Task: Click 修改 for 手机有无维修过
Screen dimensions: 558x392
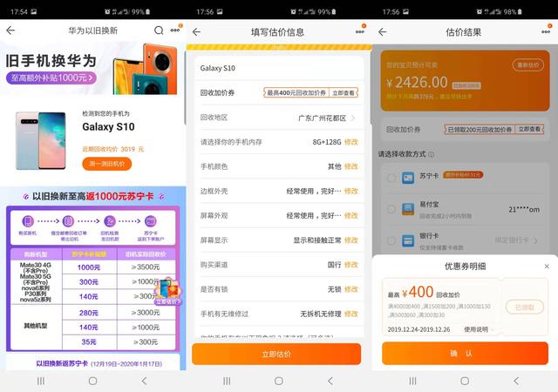Action: tap(350, 314)
